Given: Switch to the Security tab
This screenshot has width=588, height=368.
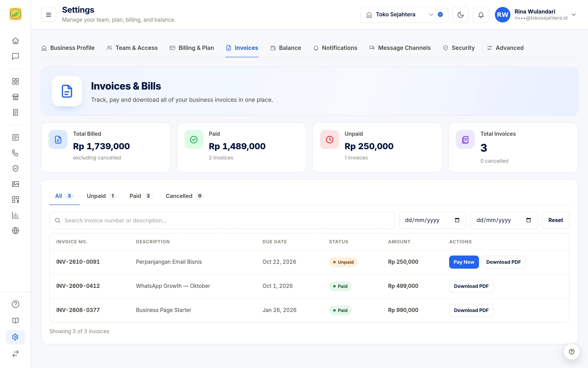Looking at the screenshot, I should pyautogui.click(x=459, y=48).
